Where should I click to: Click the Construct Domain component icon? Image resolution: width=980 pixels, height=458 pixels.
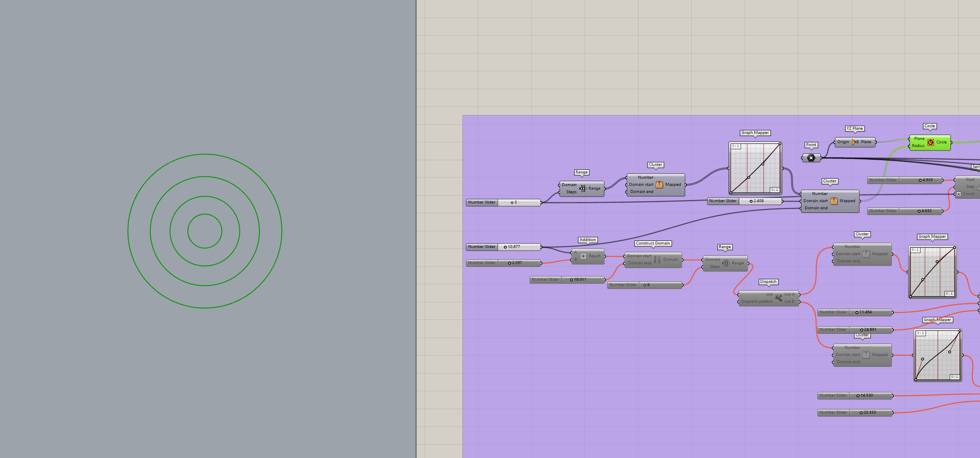click(x=657, y=260)
